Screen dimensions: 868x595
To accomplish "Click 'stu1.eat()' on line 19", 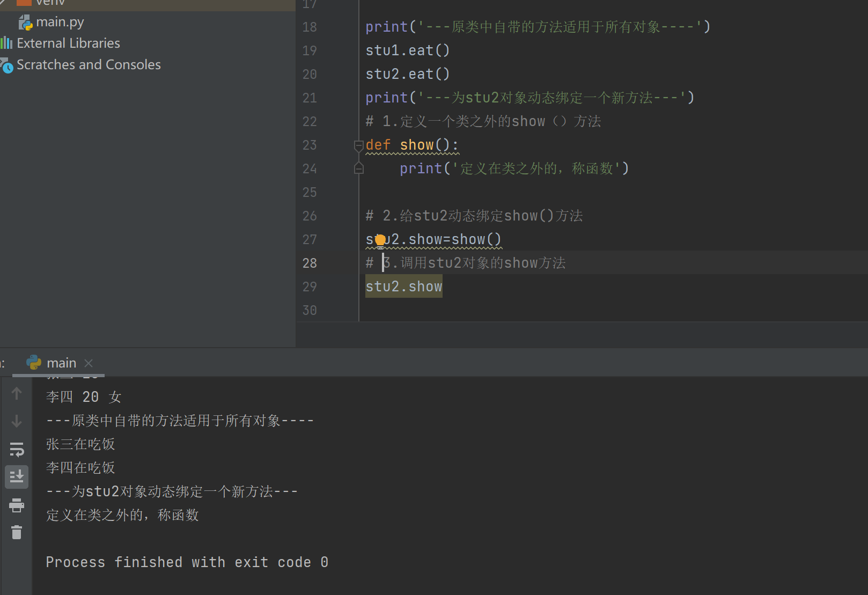I will click(408, 50).
